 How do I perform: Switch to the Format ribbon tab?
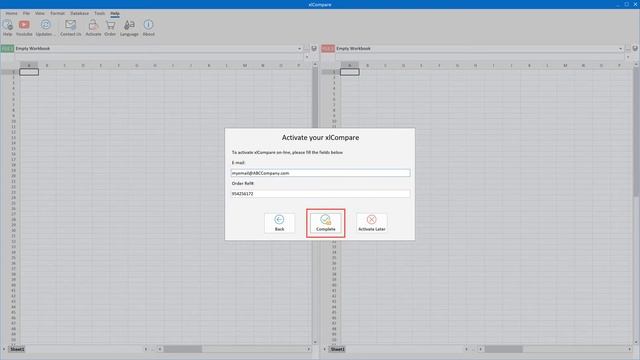pyautogui.click(x=58, y=13)
